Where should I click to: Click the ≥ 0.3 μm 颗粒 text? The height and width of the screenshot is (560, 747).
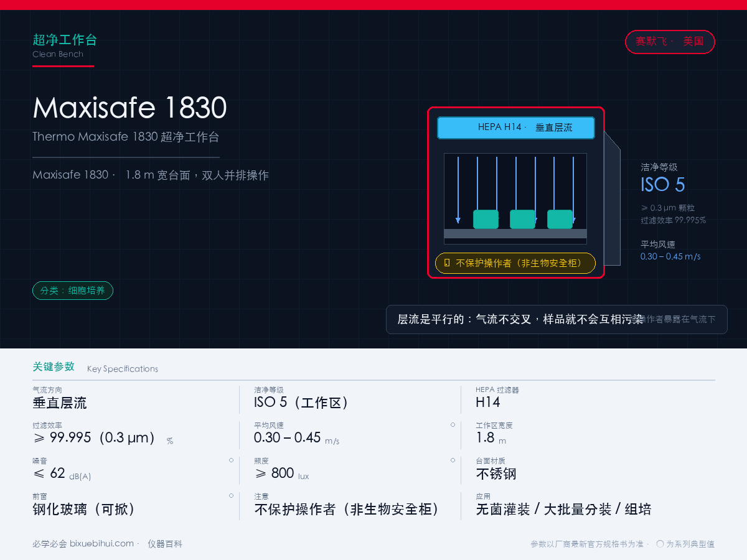point(668,208)
